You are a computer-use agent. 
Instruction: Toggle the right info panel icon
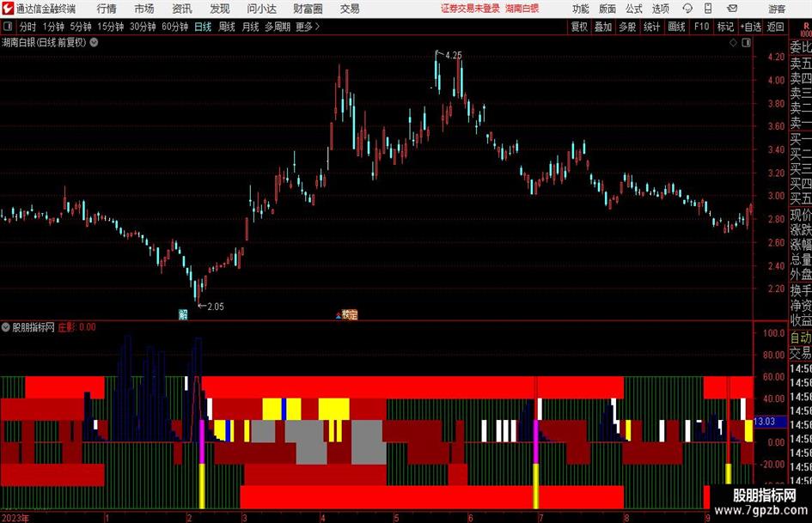point(746,43)
